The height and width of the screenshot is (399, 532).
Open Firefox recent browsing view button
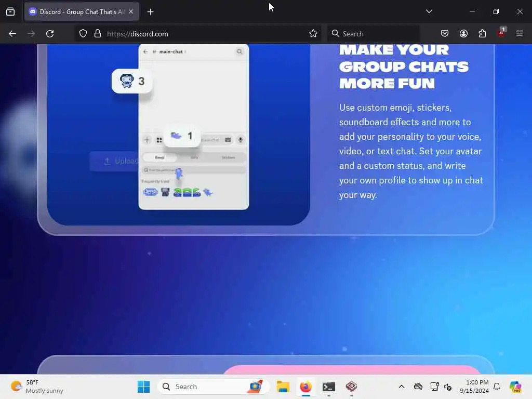pos(10,11)
